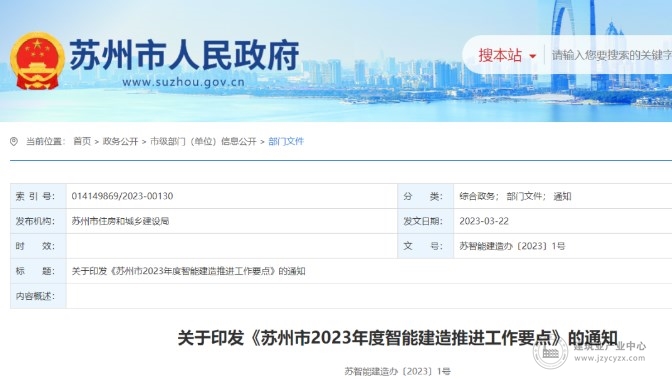Click the location pin icon

pyautogui.click(x=14, y=141)
